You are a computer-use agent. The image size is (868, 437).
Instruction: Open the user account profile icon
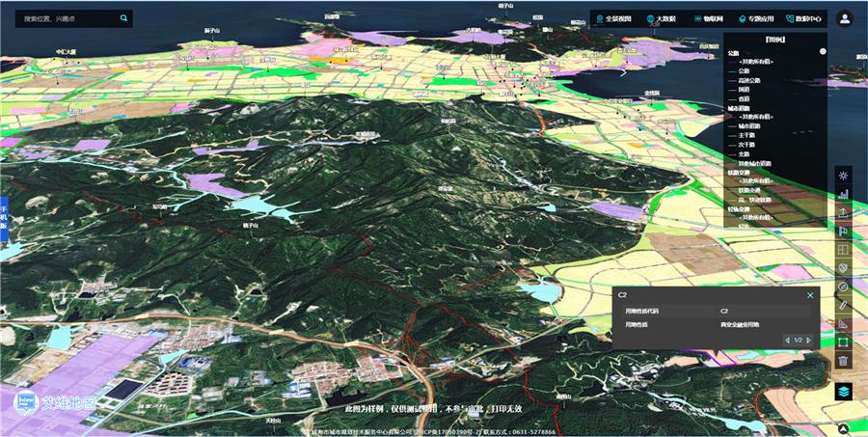[845, 18]
